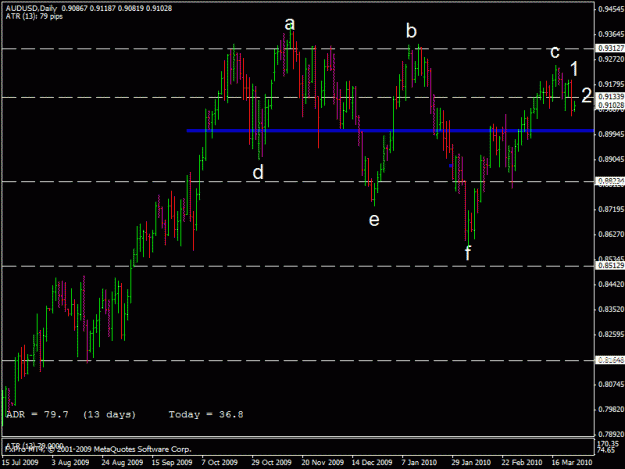Click the '22 Feb 2010' date label
The image size is (625, 469).
pos(521,463)
